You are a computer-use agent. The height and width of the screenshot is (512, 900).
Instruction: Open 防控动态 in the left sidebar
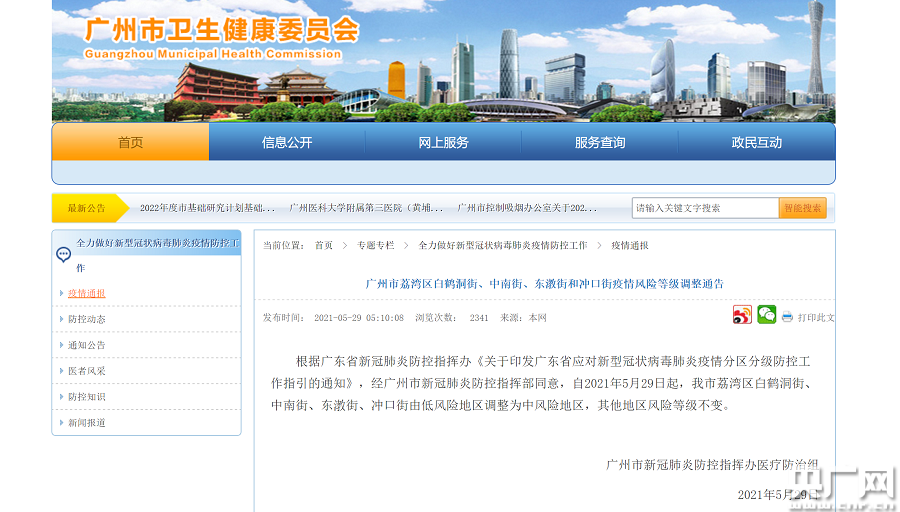[x=86, y=319]
